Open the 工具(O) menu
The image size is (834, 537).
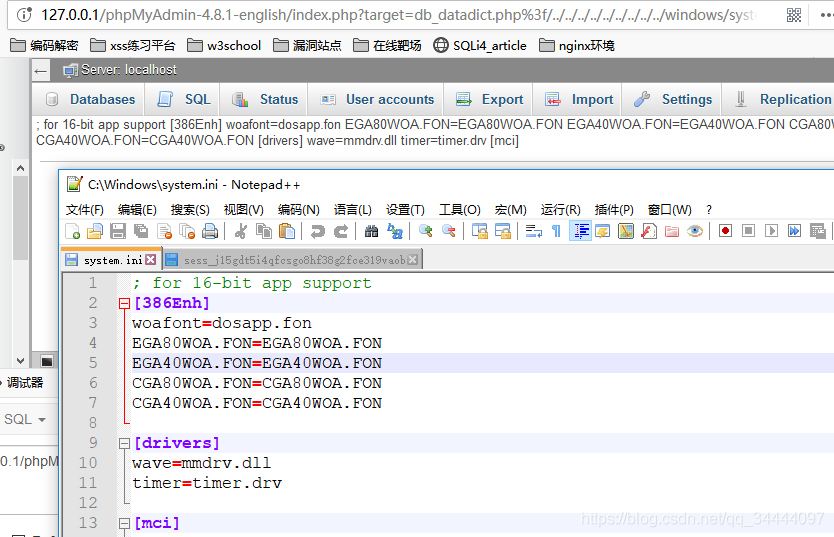pyautogui.click(x=460, y=210)
